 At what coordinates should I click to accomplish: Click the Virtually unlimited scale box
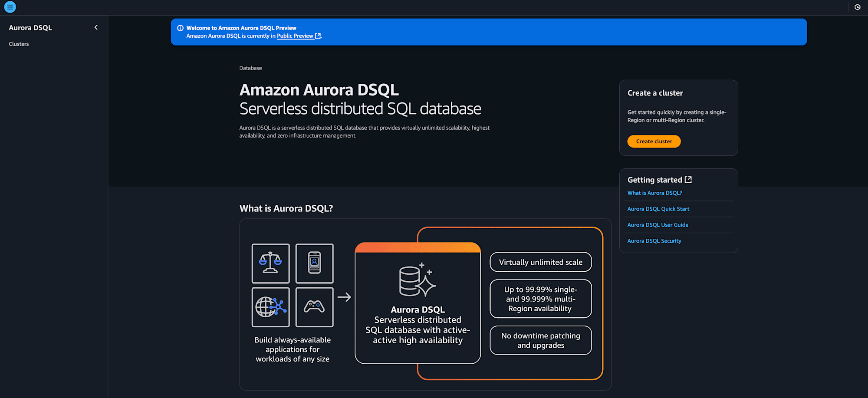[x=541, y=262]
